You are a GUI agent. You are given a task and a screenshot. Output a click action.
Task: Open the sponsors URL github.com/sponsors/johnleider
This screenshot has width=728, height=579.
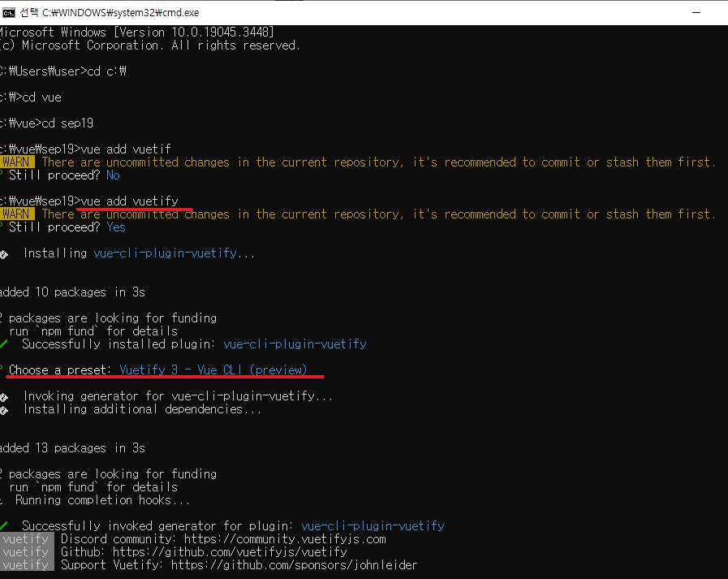coord(295,565)
